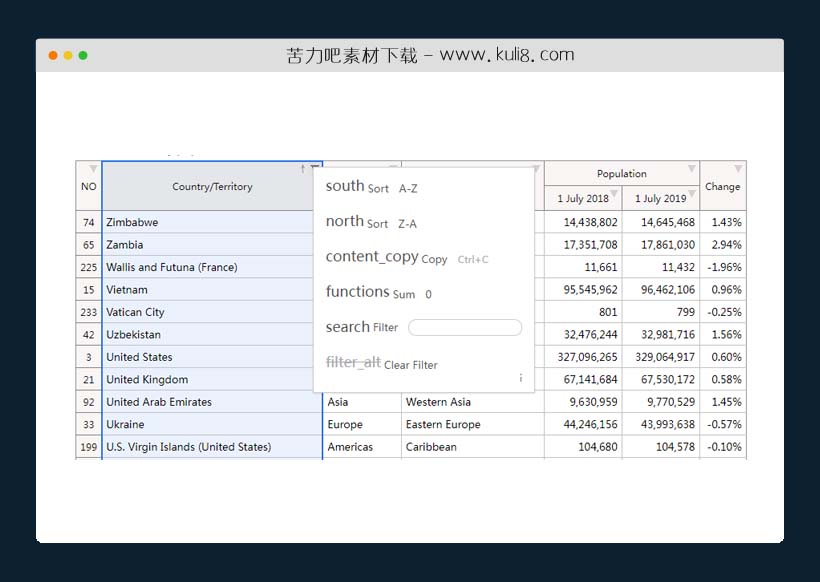This screenshot has height=582, width=820.
Task: Click inside the Filter text field
Action: pos(466,327)
